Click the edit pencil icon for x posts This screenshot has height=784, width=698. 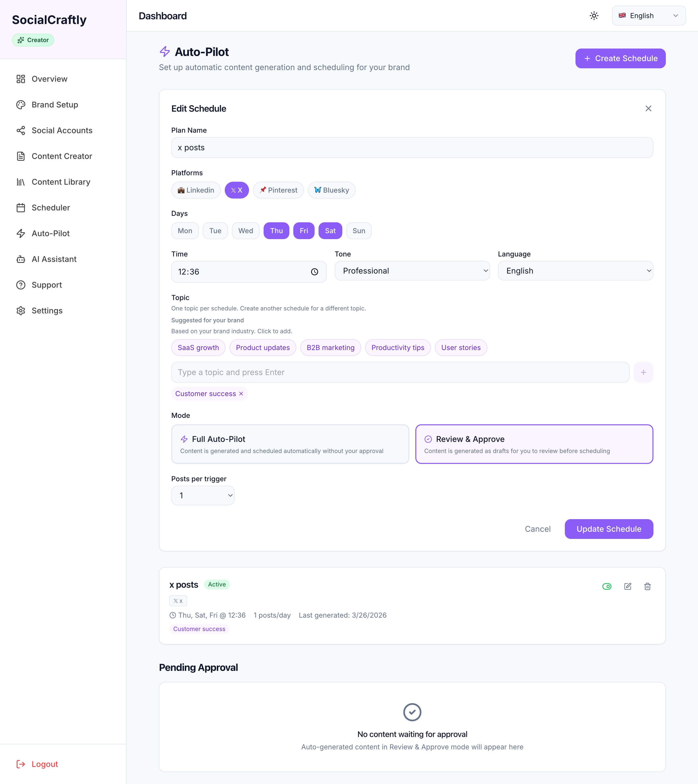pyautogui.click(x=627, y=586)
